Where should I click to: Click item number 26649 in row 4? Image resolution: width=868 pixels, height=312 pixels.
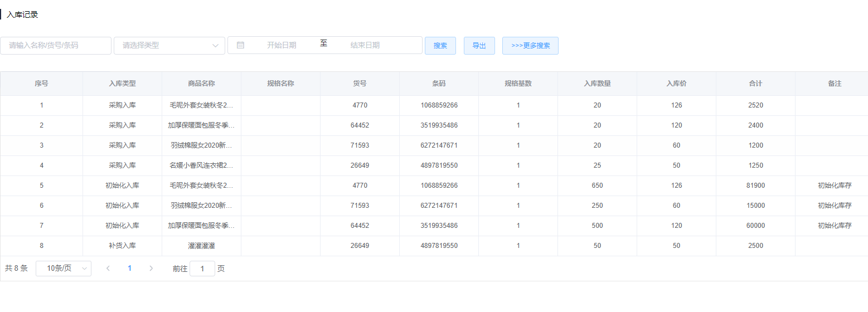[x=360, y=165]
